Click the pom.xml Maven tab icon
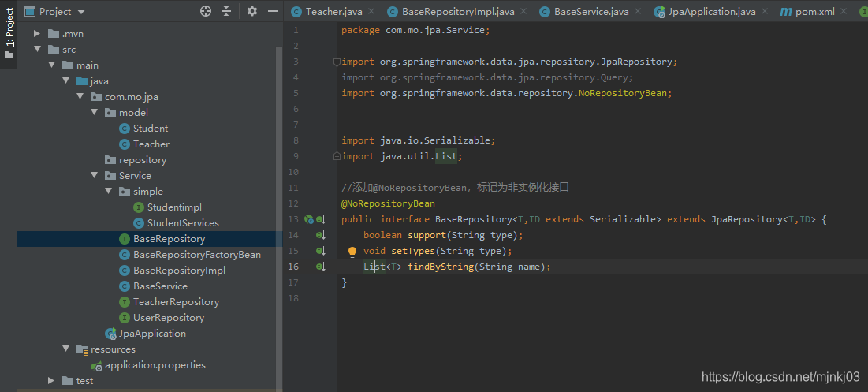Screen dimensions: 868x392 click(x=786, y=12)
